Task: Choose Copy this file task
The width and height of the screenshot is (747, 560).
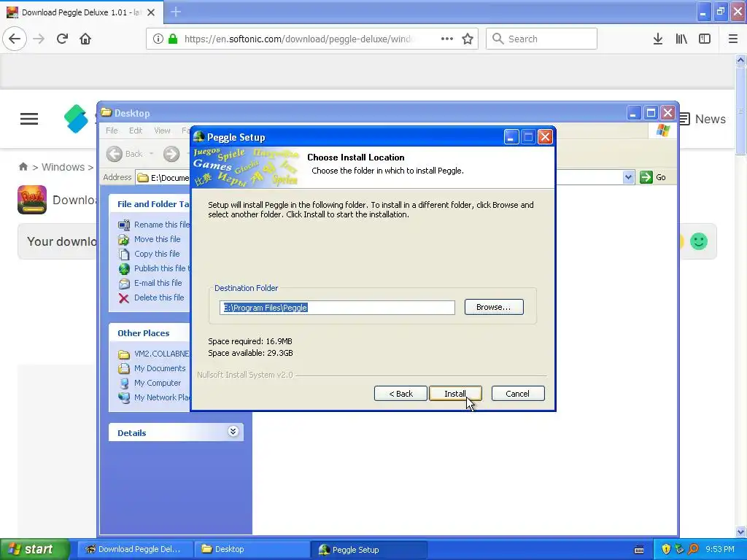Action: pos(149,254)
